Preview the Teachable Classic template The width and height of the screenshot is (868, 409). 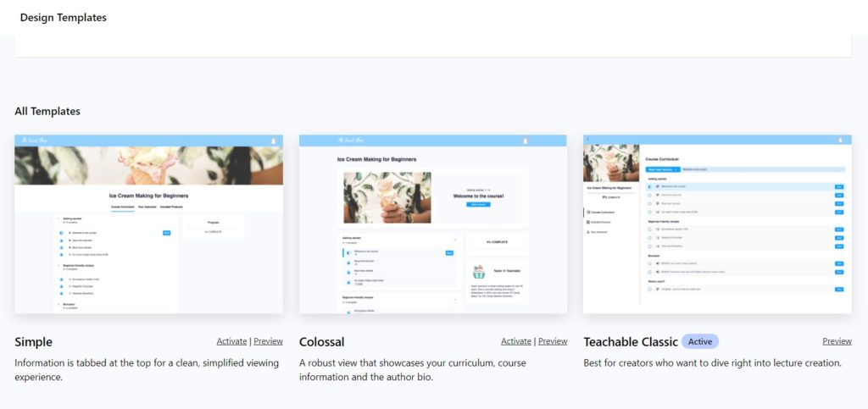tap(837, 341)
